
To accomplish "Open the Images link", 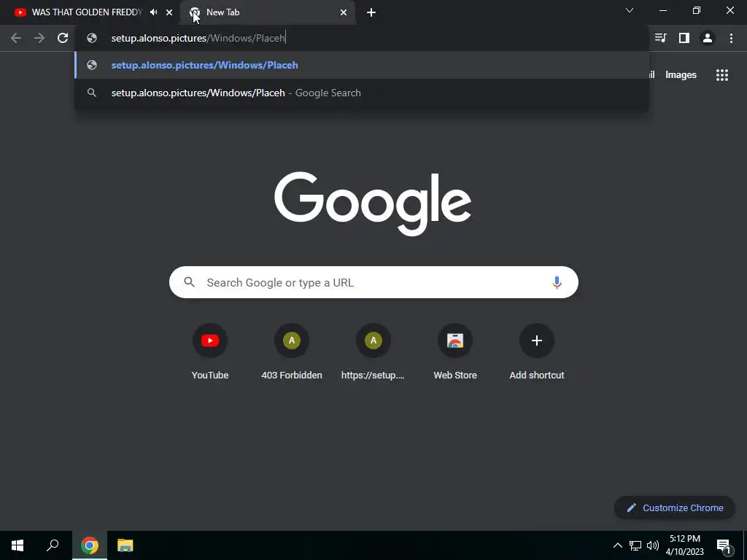I will (681, 75).
